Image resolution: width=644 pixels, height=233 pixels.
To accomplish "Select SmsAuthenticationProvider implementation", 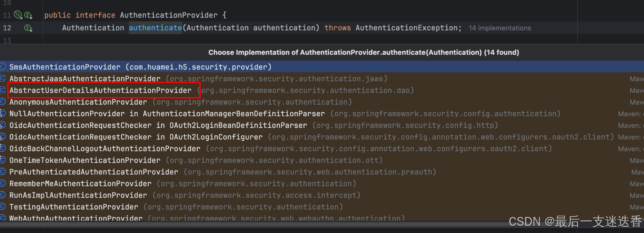I will coord(322,67).
